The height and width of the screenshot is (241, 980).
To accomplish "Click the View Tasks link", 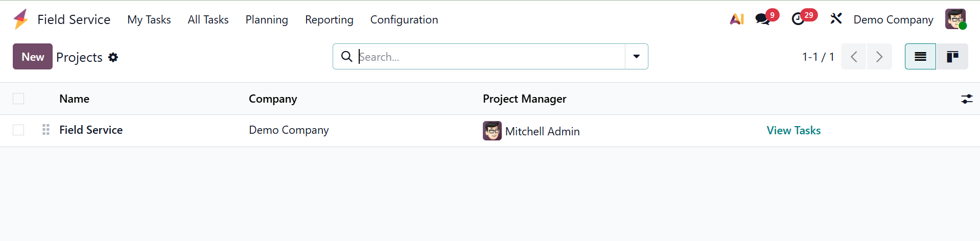I will [x=794, y=131].
